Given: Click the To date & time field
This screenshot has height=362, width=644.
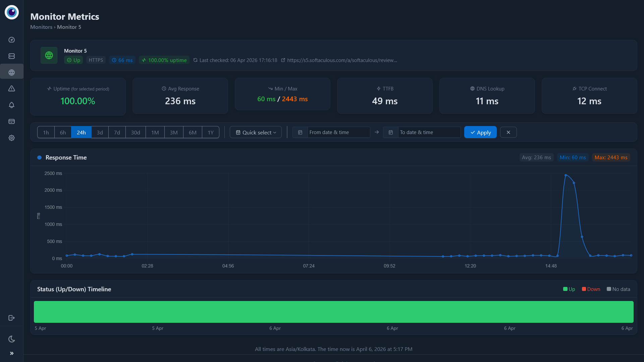Looking at the screenshot, I should click(x=429, y=132).
